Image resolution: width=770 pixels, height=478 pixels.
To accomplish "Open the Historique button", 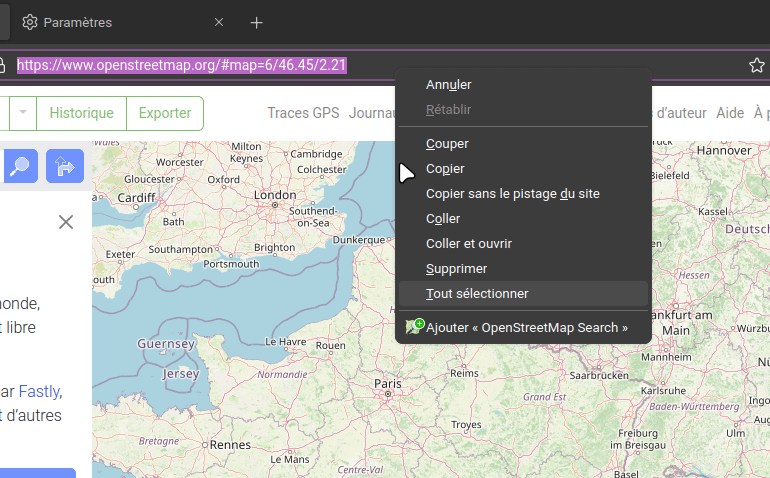I will [81, 113].
